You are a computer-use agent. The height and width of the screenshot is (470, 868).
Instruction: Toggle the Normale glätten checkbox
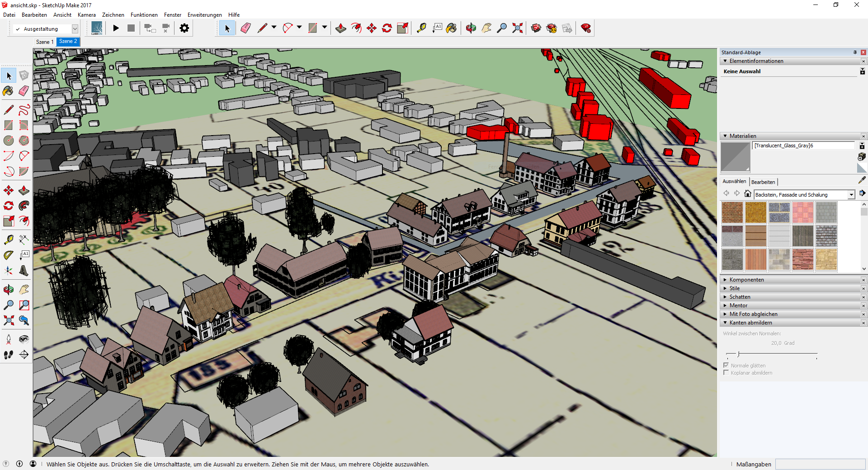pos(726,365)
